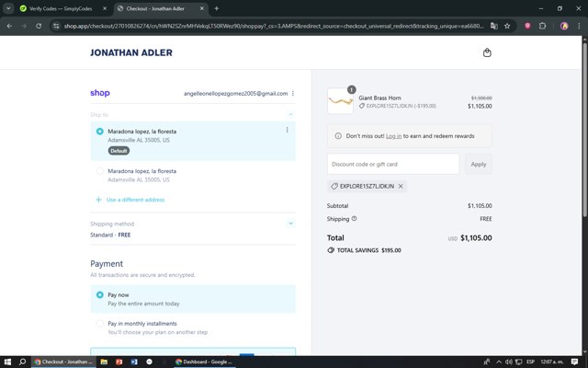Screen dimensions: 588x368
Task: Show hidden system tray icons
Action: coord(499,362)
